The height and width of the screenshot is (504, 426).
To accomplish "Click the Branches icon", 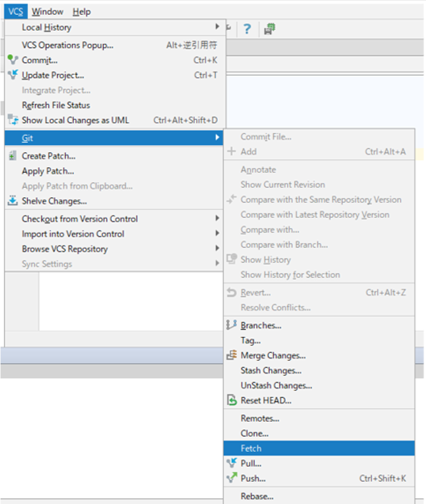I will (232, 325).
